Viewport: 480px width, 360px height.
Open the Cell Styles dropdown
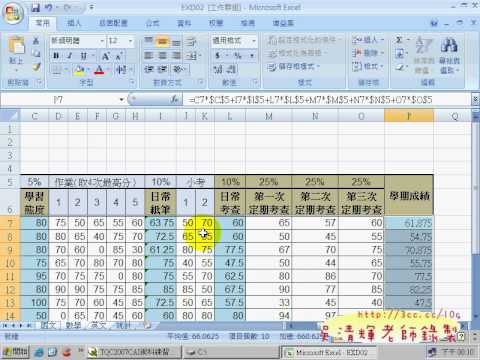[x=293, y=67]
